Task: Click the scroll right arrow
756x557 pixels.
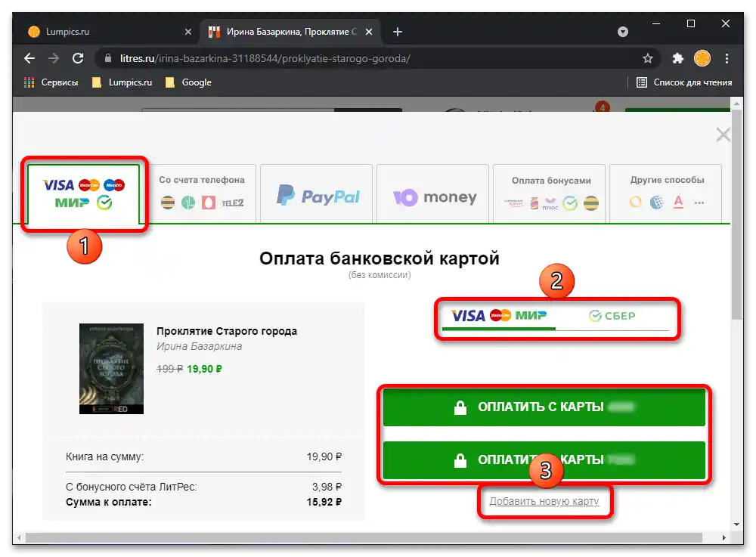Action: coord(723,537)
